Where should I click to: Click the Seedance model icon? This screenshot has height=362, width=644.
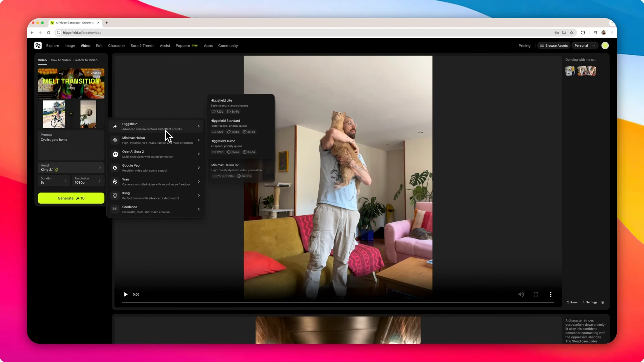pyautogui.click(x=115, y=209)
